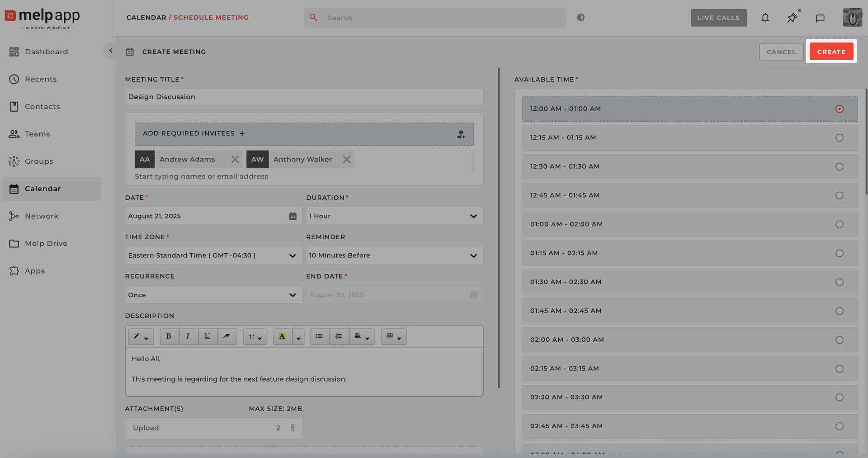Click the Underline icon in the editor toolbar

(208, 336)
